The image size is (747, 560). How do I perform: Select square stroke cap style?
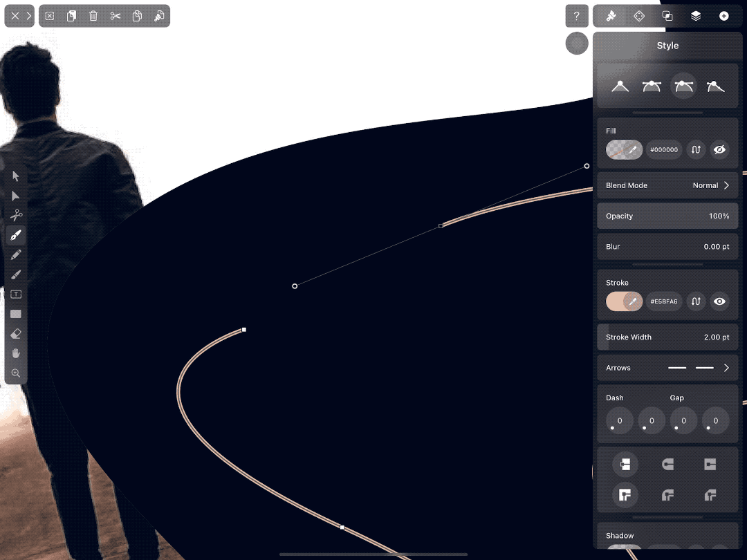click(x=710, y=465)
